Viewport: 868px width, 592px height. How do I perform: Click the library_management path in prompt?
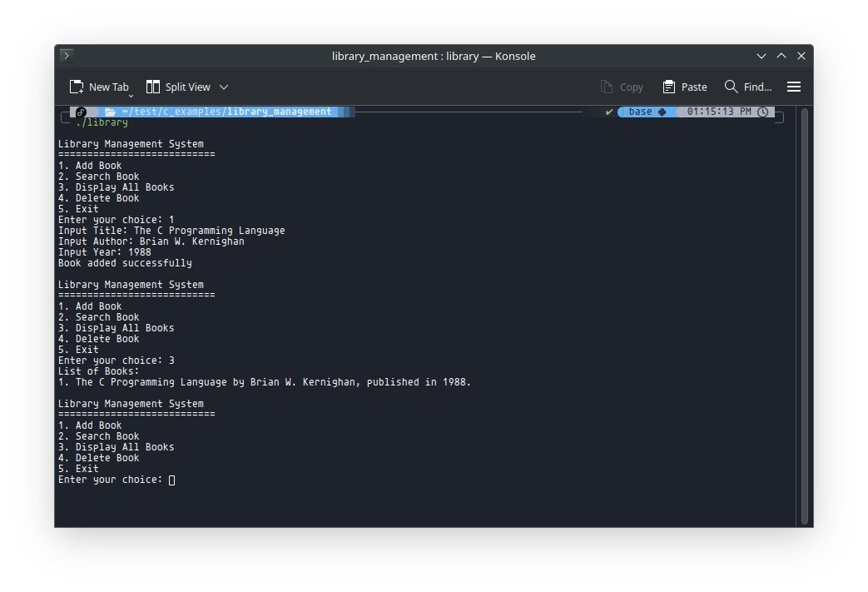(x=280, y=112)
